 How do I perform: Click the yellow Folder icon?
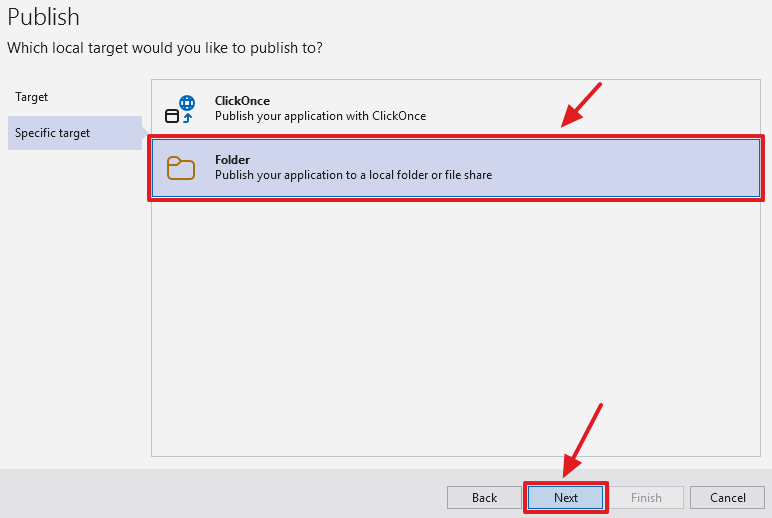[181, 168]
